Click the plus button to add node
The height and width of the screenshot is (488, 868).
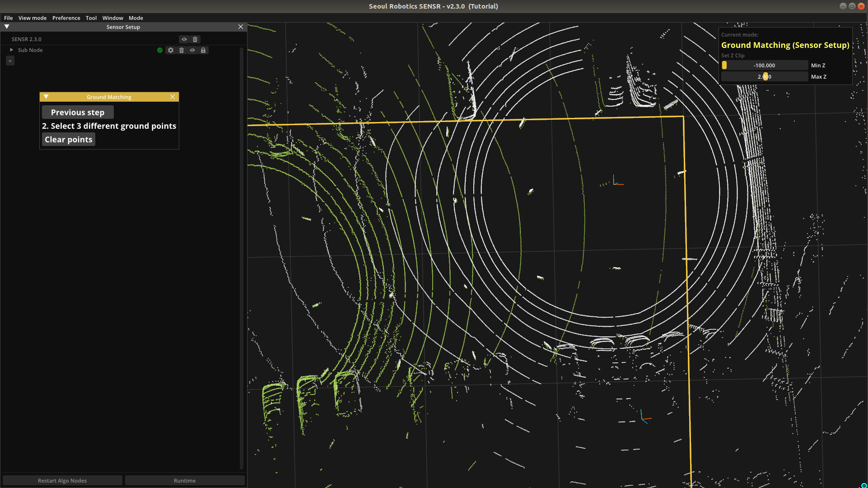point(10,61)
